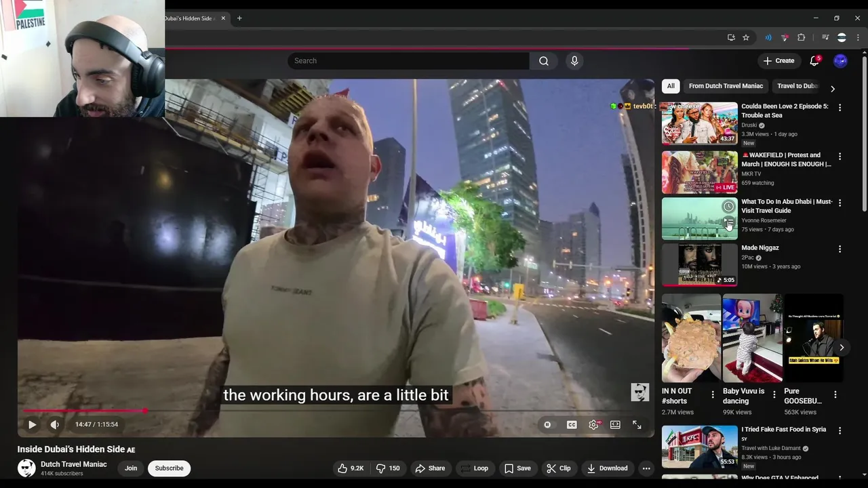
Task: Click Dutch Travel Maniac channel avatar
Action: (x=26, y=468)
